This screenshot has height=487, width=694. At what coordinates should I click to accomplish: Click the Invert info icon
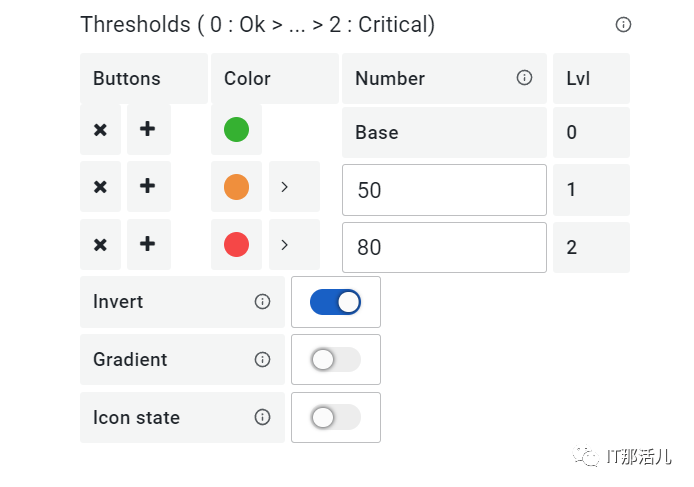click(263, 302)
